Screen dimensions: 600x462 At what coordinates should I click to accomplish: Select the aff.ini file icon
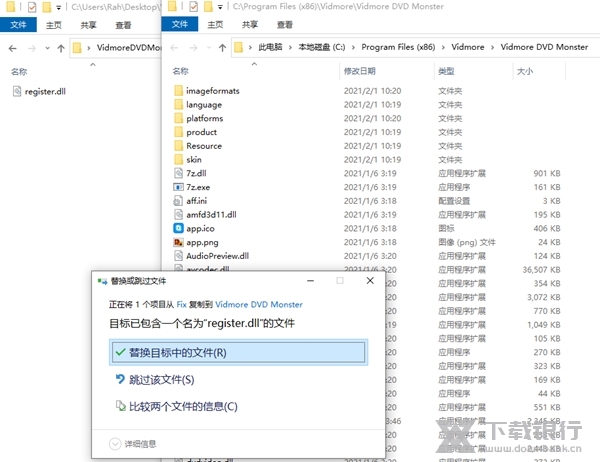[x=178, y=201]
